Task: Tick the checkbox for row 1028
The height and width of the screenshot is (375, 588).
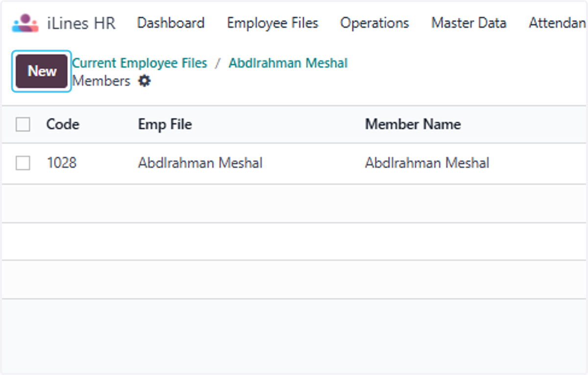Action: click(x=23, y=163)
